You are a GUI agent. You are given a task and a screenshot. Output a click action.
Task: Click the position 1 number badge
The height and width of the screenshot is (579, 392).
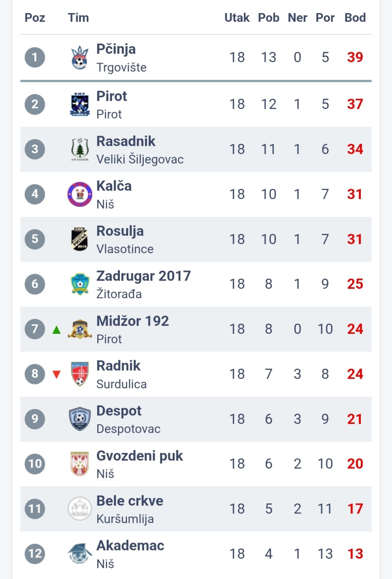point(35,58)
